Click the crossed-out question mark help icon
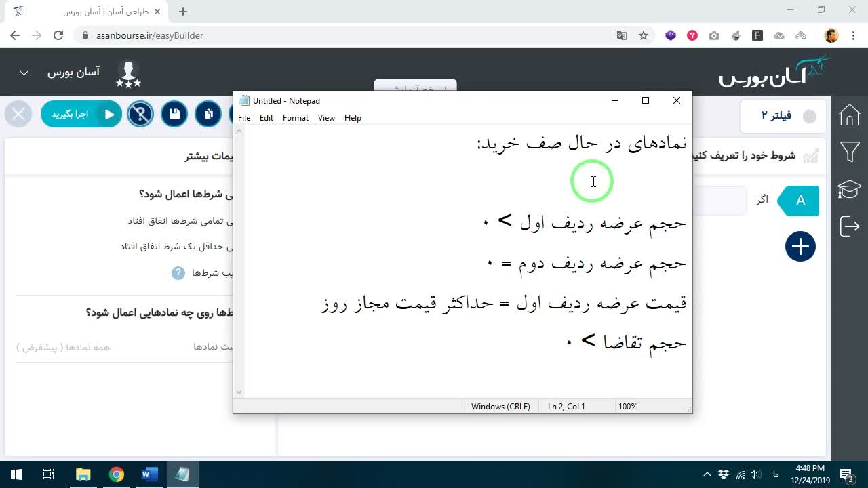This screenshot has height=488, width=868. coord(140,115)
